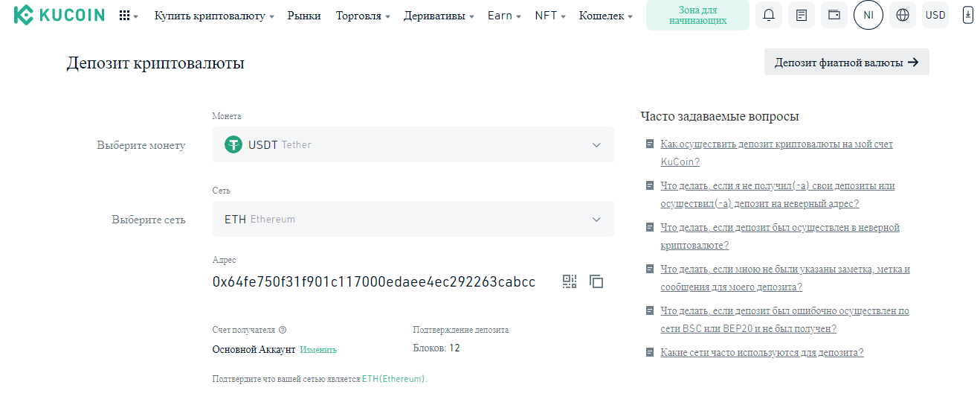This screenshot has width=980, height=402.
Task: Click the NI profile avatar
Action: (x=868, y=16)
